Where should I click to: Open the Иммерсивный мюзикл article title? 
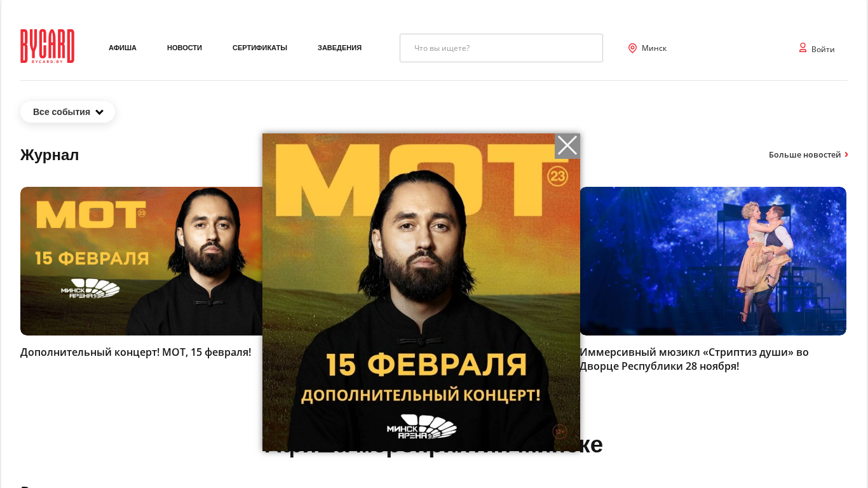tap(694, 359)
